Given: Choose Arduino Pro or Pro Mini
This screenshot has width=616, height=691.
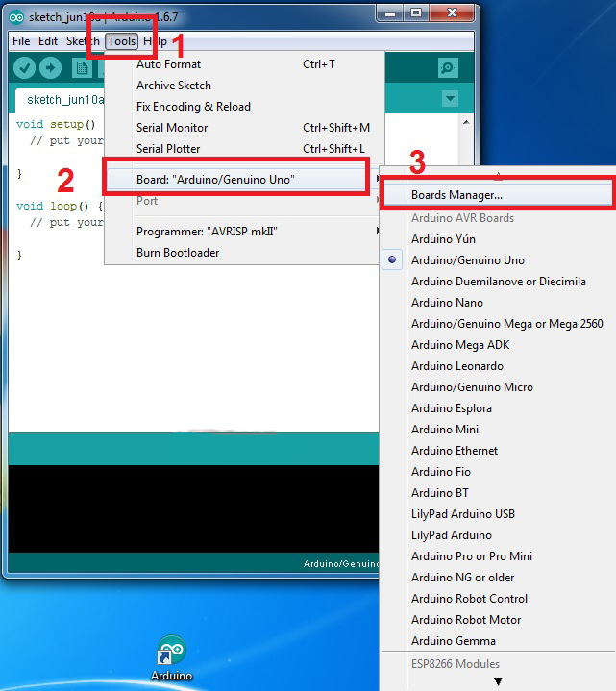Looking at the screenshot, I should tap(498, 556).
